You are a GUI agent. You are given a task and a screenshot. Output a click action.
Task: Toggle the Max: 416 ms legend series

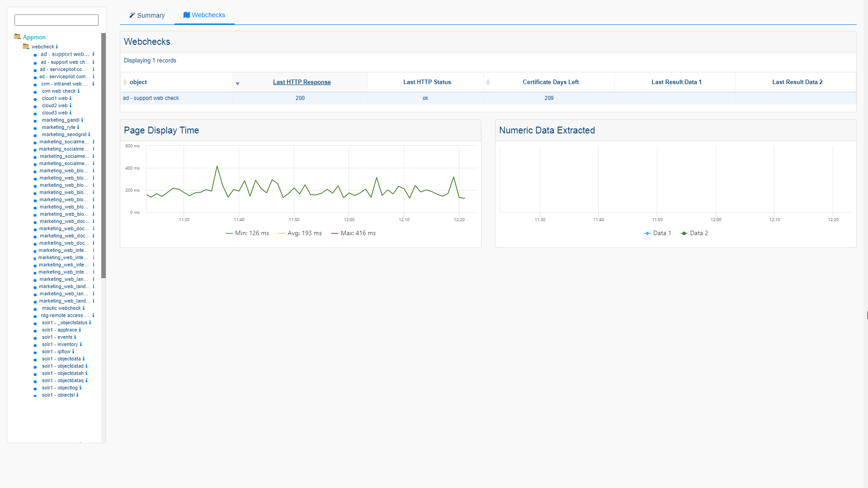point(353,233)
